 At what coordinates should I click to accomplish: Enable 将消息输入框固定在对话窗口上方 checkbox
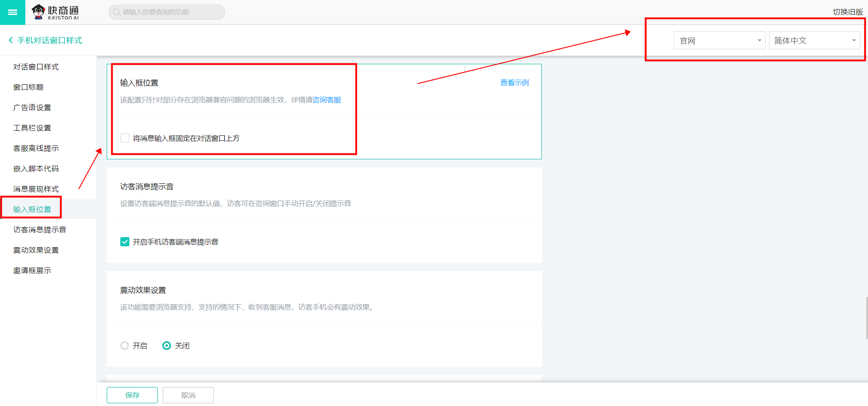[125, 138]
